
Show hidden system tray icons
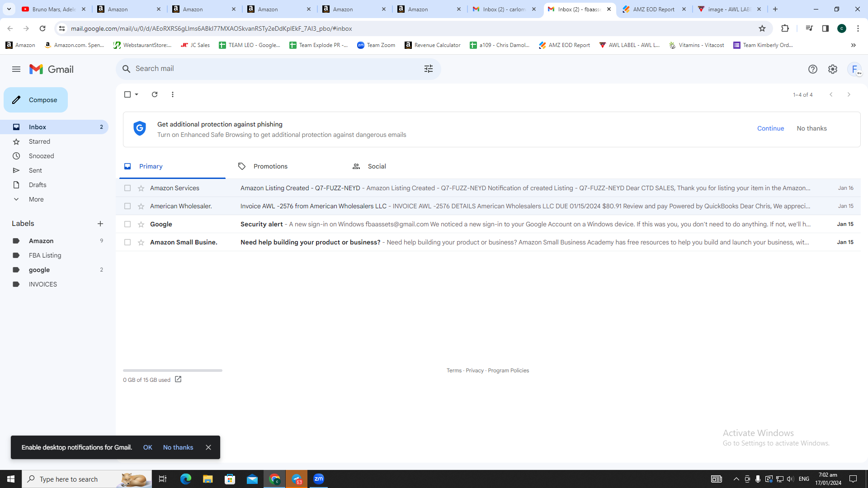(x=736, y=479)
